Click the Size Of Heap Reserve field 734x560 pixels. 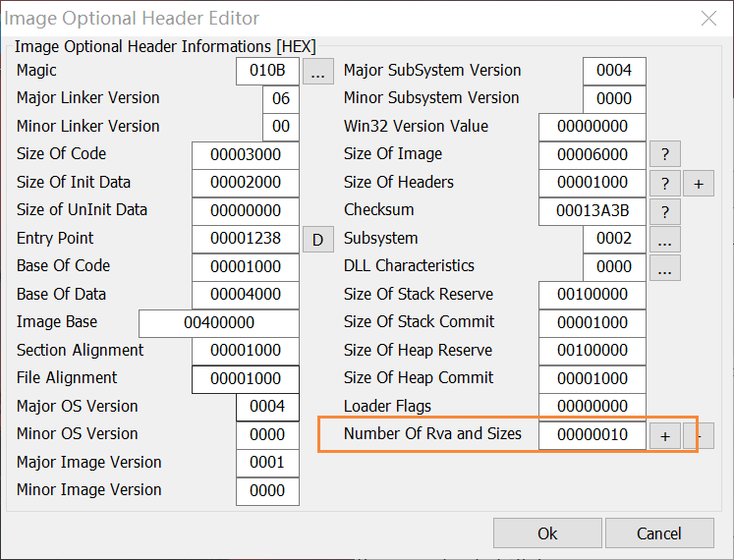click(x=593, y=351)
